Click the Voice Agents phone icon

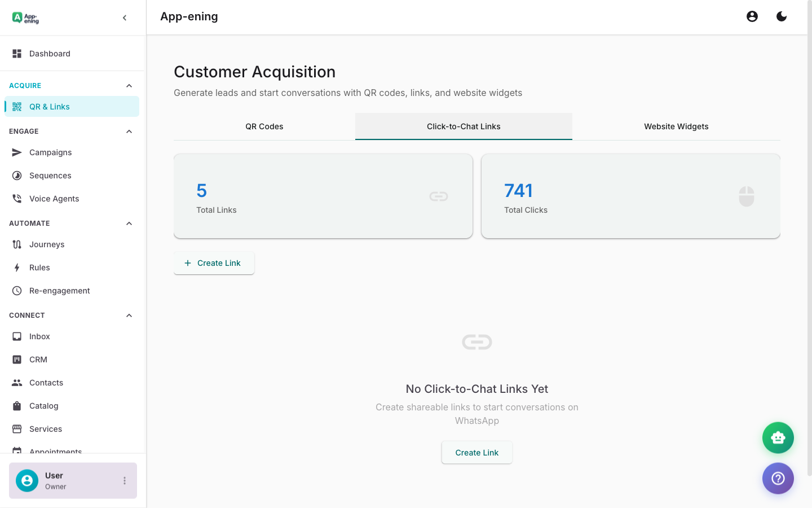pyautogui.click(x=17, y=198)
